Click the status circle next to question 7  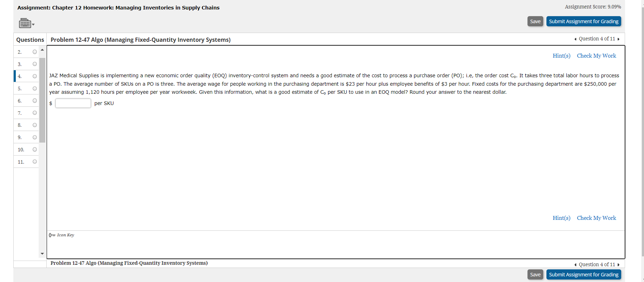pyautogui.click(x=34, y=113)
